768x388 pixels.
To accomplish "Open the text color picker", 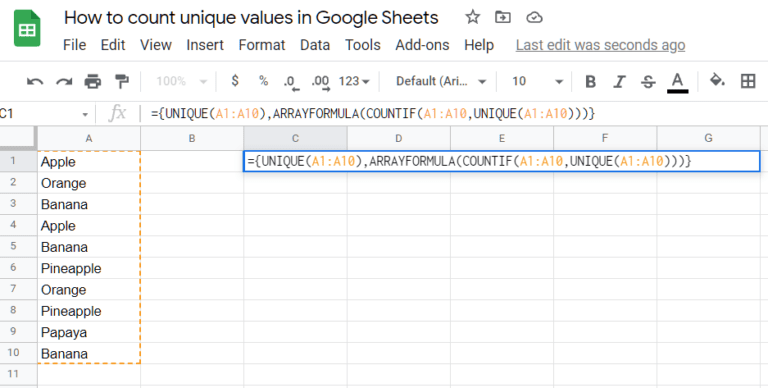I will 677,82.
